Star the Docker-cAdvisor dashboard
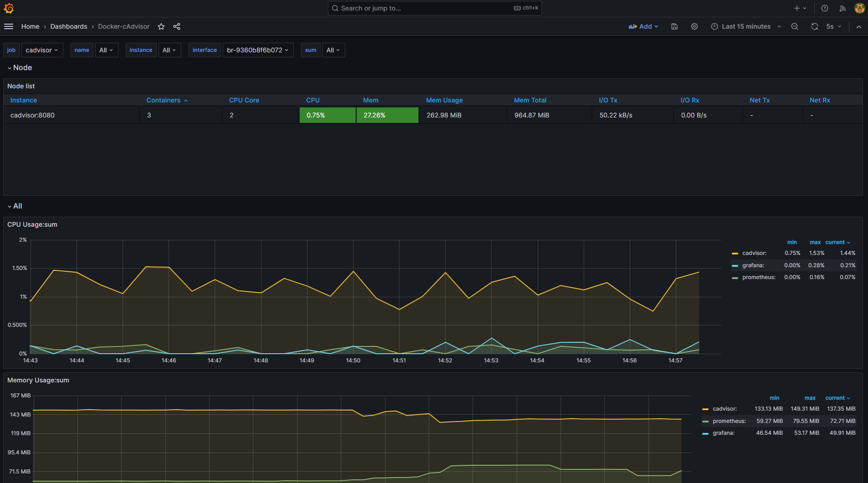 coord(161,26)
